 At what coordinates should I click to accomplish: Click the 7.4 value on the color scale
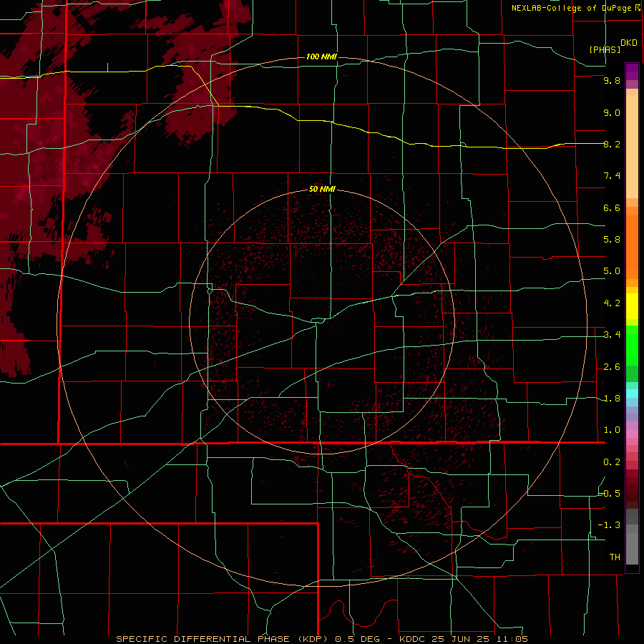(x=612, y=176)
